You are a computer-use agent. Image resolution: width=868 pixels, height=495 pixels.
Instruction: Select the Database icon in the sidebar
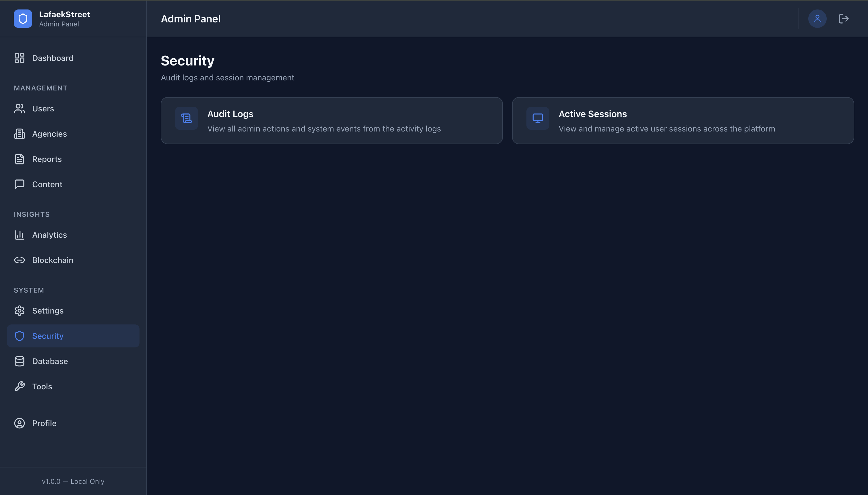[x=19, y=361]
